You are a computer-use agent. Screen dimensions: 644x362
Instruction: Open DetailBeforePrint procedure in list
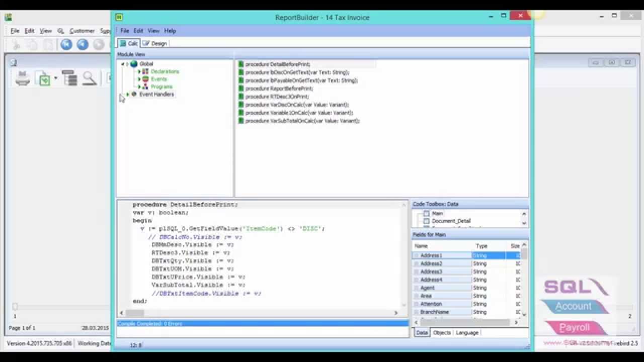(277, 64)
